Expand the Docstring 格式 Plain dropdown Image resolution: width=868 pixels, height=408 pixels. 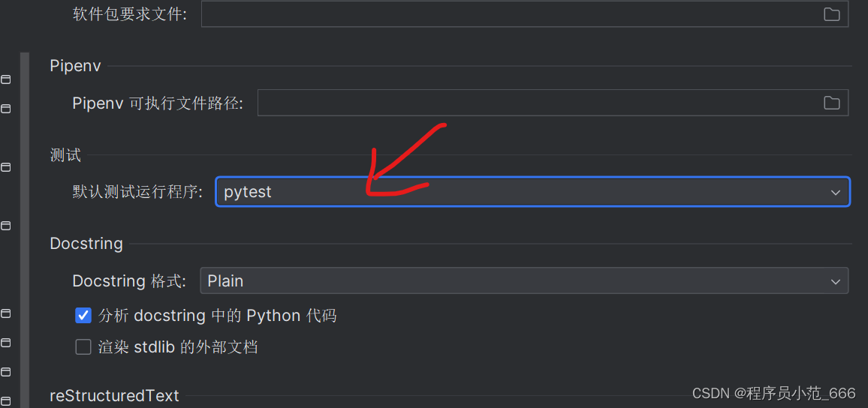coord(523,280)
